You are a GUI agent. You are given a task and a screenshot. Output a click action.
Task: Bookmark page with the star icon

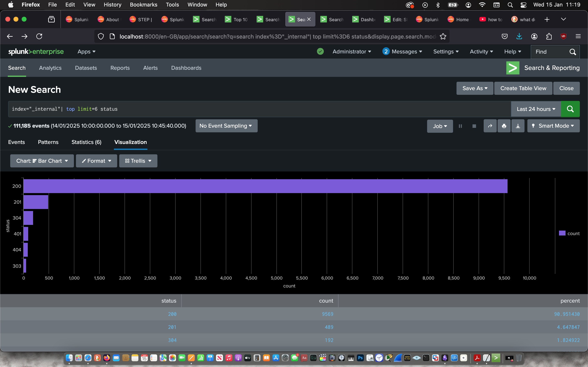(443, 36)
